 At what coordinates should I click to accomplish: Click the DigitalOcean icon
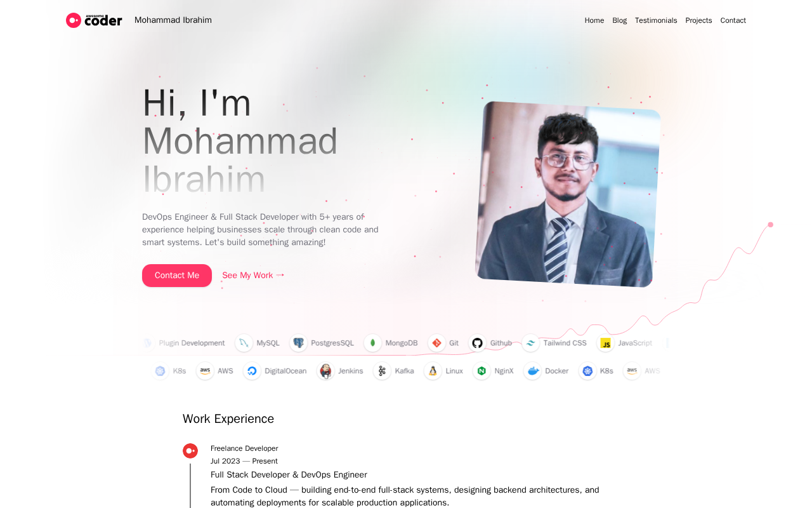252,371
